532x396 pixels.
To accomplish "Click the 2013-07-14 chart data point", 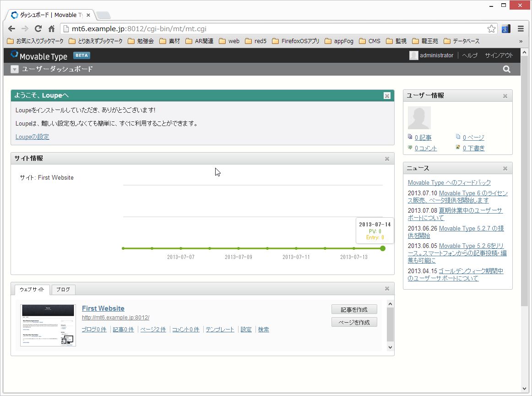I will point(383,248).
